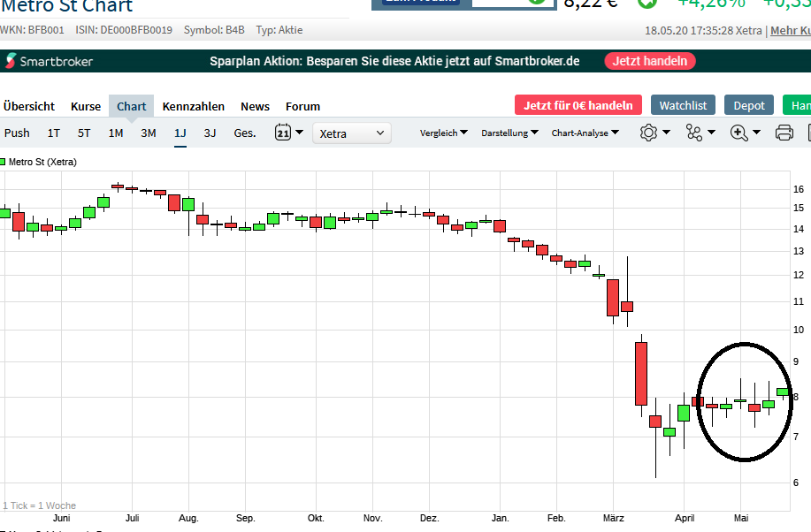Print the chart with printer icon

click(x=784, y=133)
